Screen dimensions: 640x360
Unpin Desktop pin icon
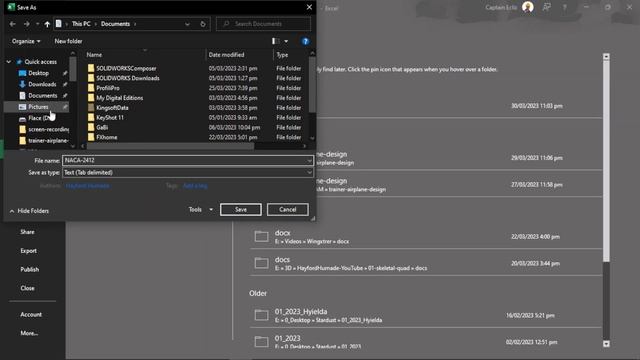pos(65,73)
